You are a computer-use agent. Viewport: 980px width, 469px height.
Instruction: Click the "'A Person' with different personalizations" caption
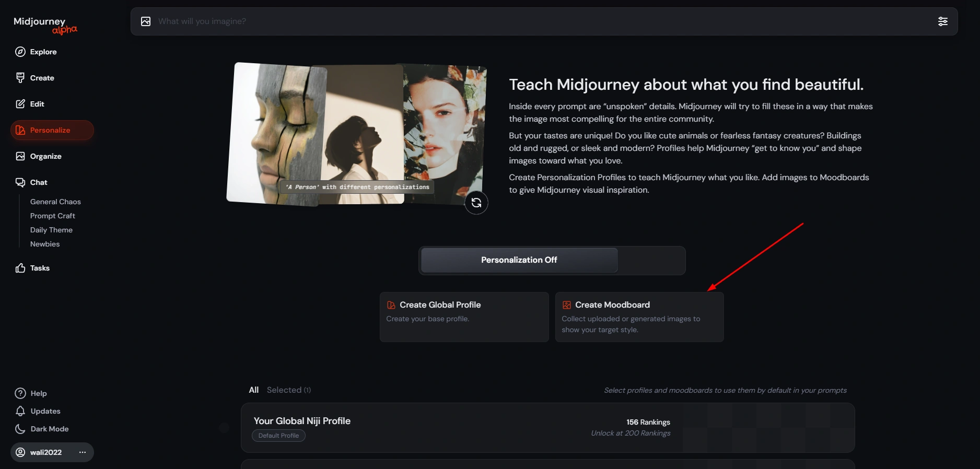click(x=357, y=187)
